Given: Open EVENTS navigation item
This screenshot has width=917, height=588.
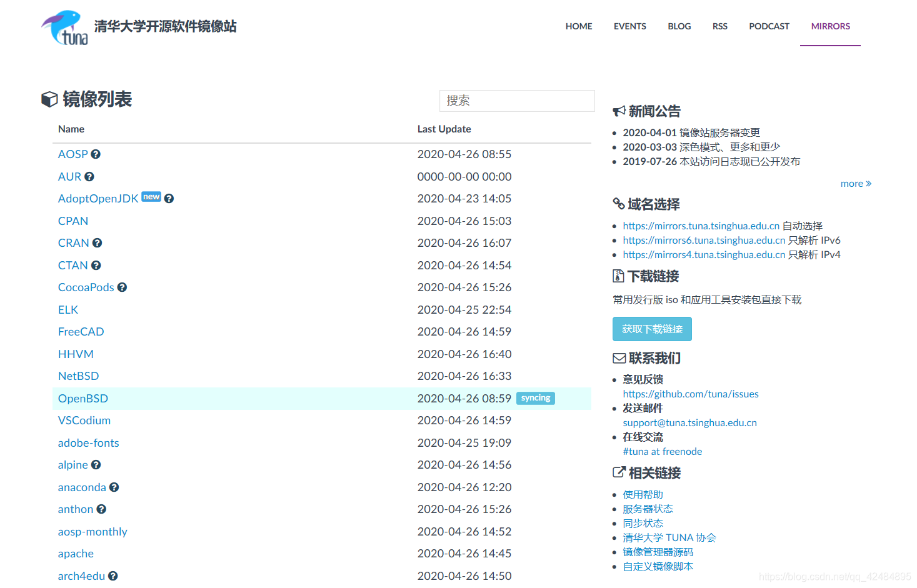Looking at the screenshot, I should click(x=630, y=26).
